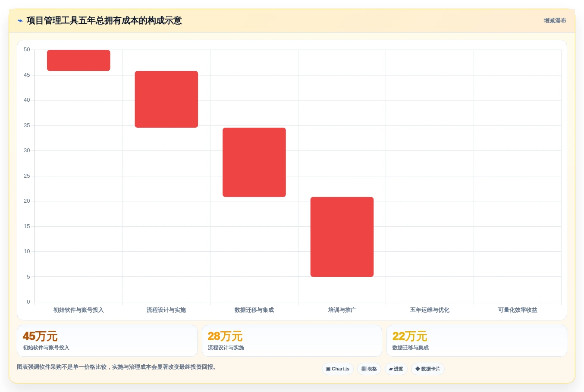Screen dimensions: 584x392
Task: Click y-axis tick value 10
Action: point(27,251)
